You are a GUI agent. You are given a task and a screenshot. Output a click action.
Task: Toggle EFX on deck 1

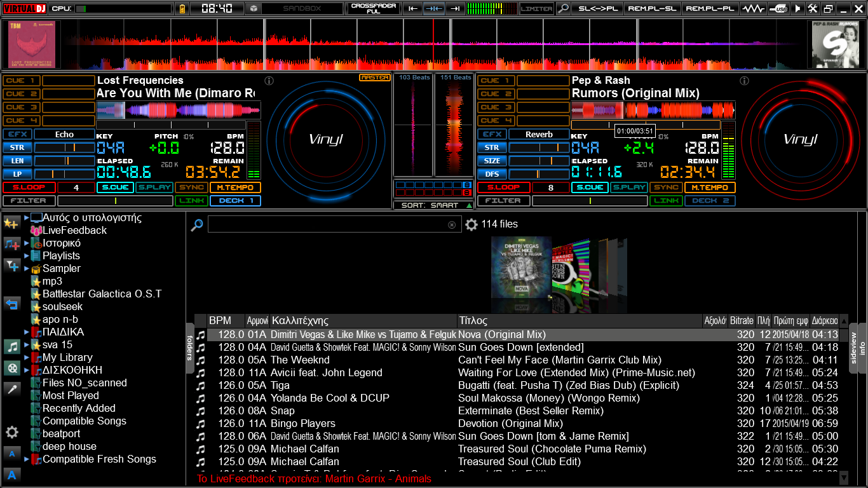coord(17,134)
